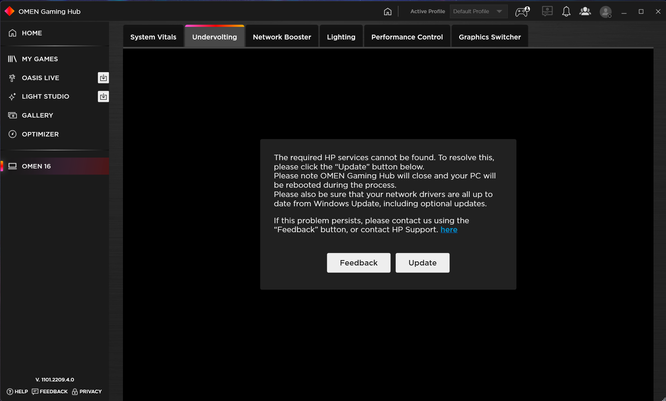
Task: Click the version number V. 1101.2209.4.0
Action: pos(55,380)
